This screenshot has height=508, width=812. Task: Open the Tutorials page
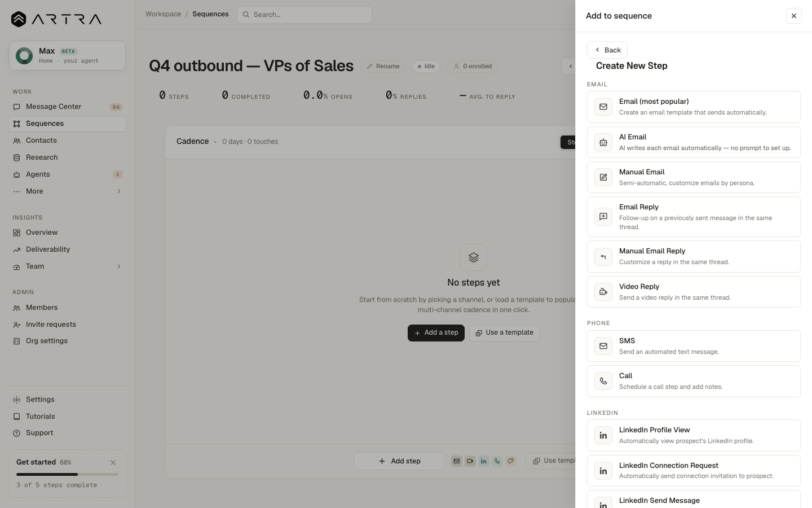click(x=68, y=417)
